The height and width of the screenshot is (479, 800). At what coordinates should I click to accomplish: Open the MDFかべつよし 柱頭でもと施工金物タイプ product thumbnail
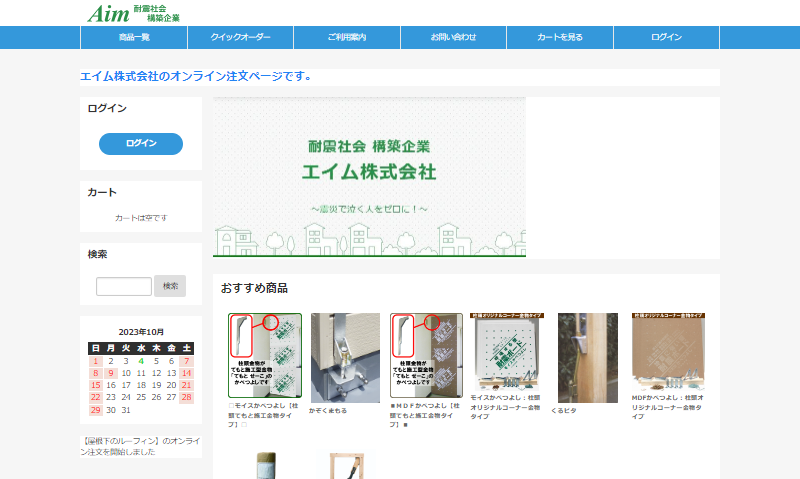[x=427, y=356]
